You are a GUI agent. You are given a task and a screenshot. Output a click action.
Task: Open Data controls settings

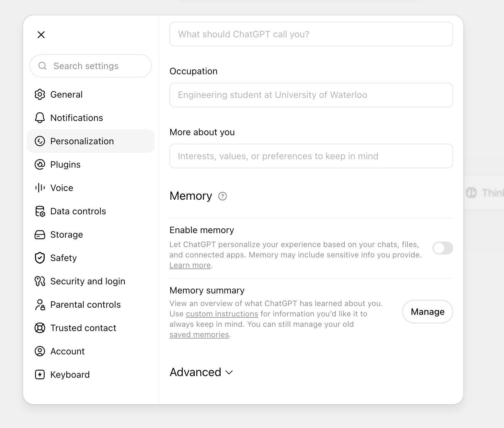[91, 211]
